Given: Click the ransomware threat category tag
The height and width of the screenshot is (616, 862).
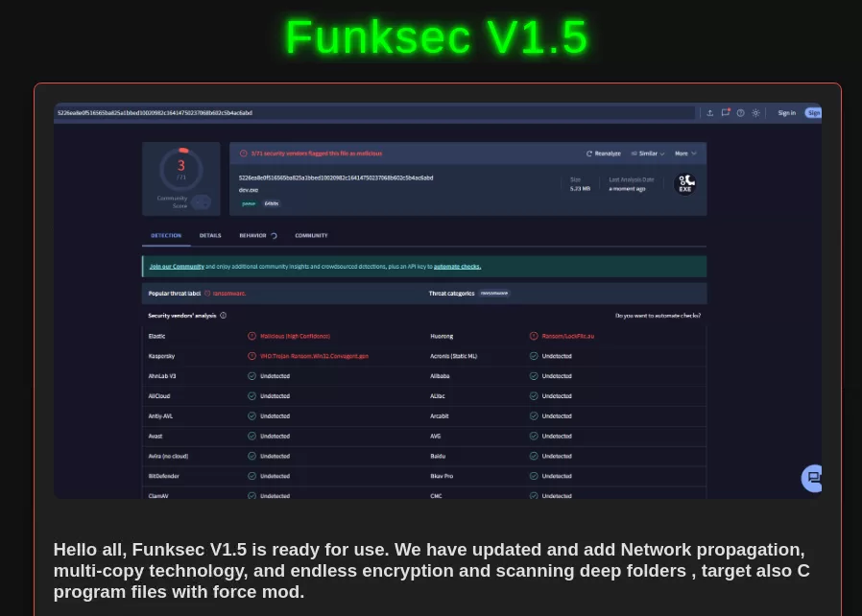Looking at the screenshot, I should (x=494, y=294).
